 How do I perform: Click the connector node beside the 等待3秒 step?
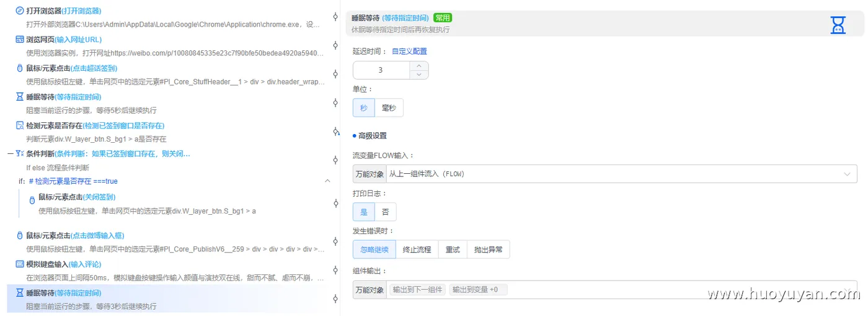(335, 299)
